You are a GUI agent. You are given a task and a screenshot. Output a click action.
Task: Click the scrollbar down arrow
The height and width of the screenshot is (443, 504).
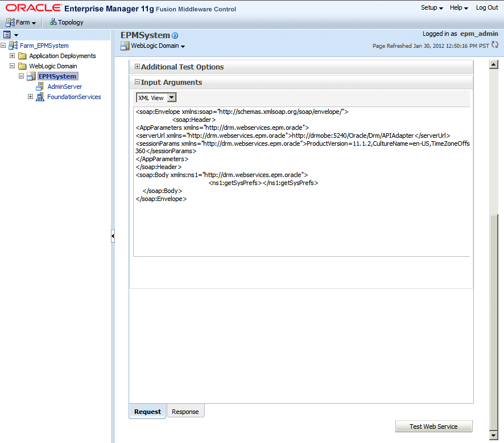[493, 435]
